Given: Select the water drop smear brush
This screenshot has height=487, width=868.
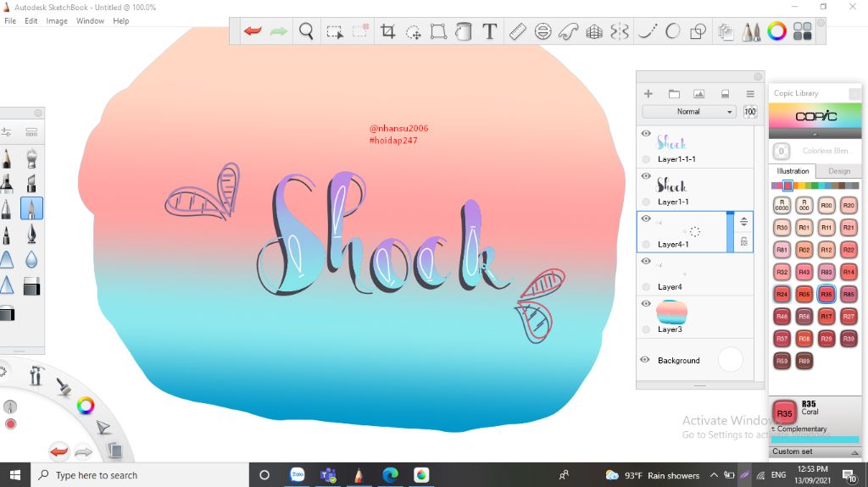Looking at the screenshot, I should coord(31,259).
